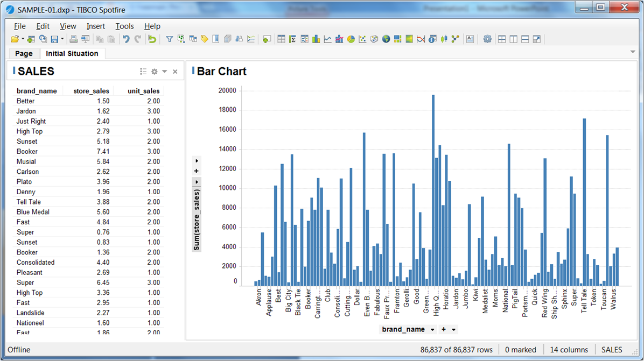Insert a Scatter Plot from the toolbar
The width and height of the screenshot is (644, 361).
click(362, 39)
